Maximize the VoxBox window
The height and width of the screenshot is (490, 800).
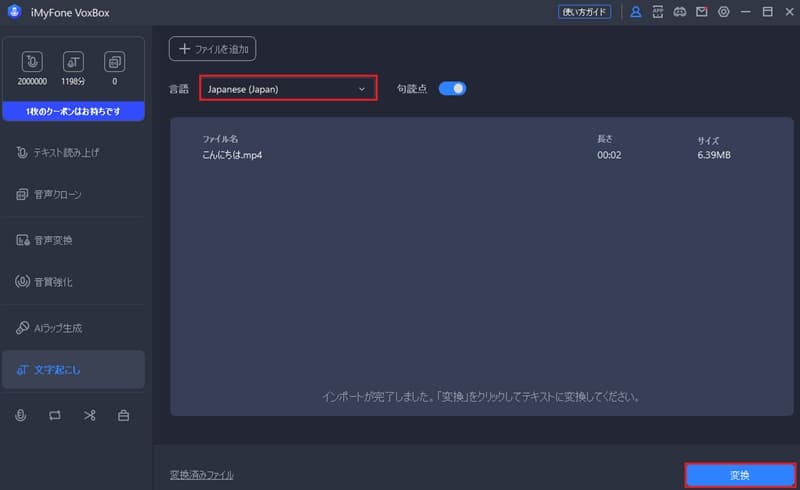[767, 12]
